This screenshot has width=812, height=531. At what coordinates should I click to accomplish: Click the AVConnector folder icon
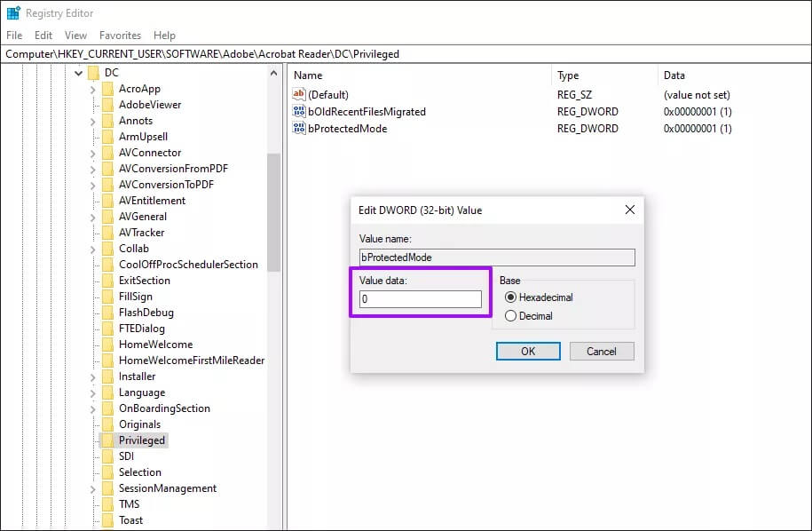click(107, 153)
